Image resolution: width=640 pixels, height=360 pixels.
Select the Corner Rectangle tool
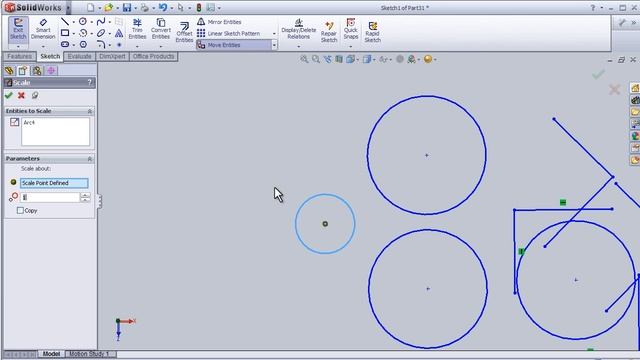pos(65,33)
